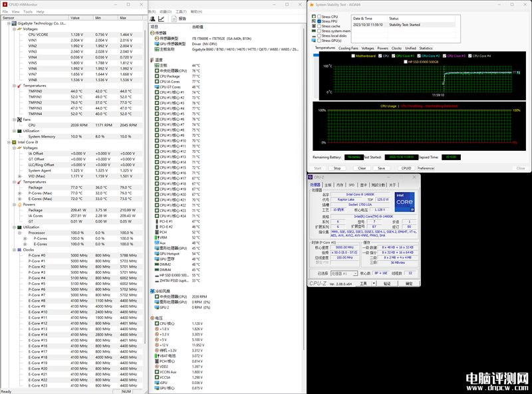
Task: Select the Stability Test Started log row
Action: pos(404,25)
